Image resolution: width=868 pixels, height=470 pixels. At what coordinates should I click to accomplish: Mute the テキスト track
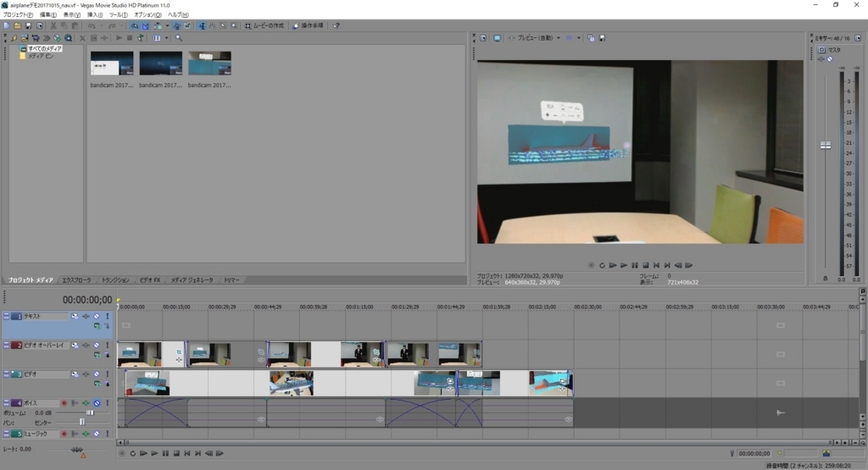[x=97, y=316]
